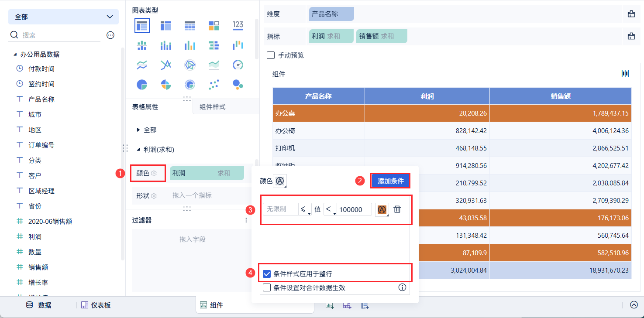The image size is (644, 318).
Task: Select the pie chart type
Action: pyautogui.click(x=142, y=84)
